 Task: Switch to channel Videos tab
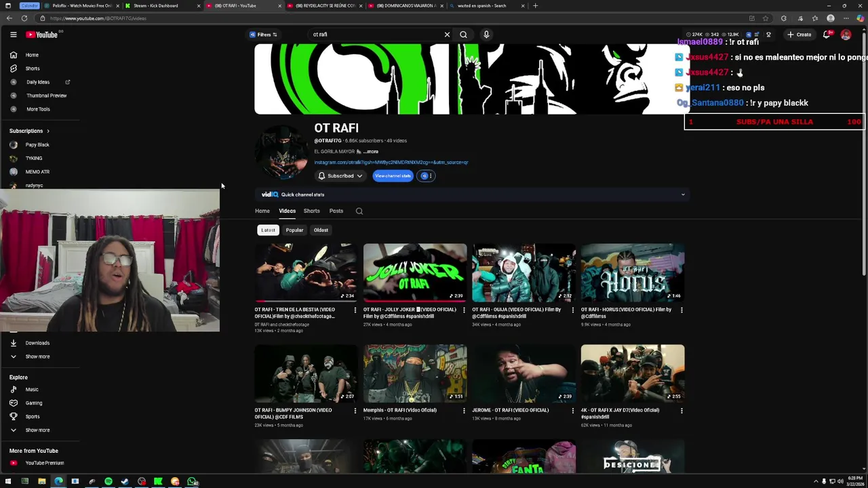[x=287, y=211]
